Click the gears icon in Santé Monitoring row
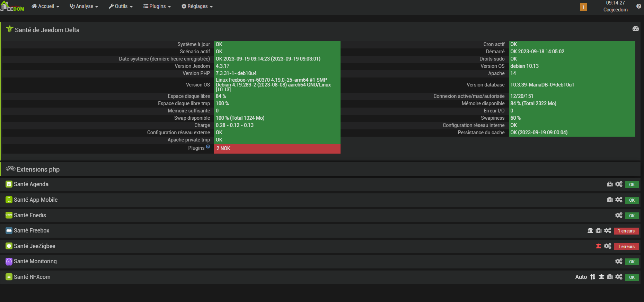 point(619,262)
